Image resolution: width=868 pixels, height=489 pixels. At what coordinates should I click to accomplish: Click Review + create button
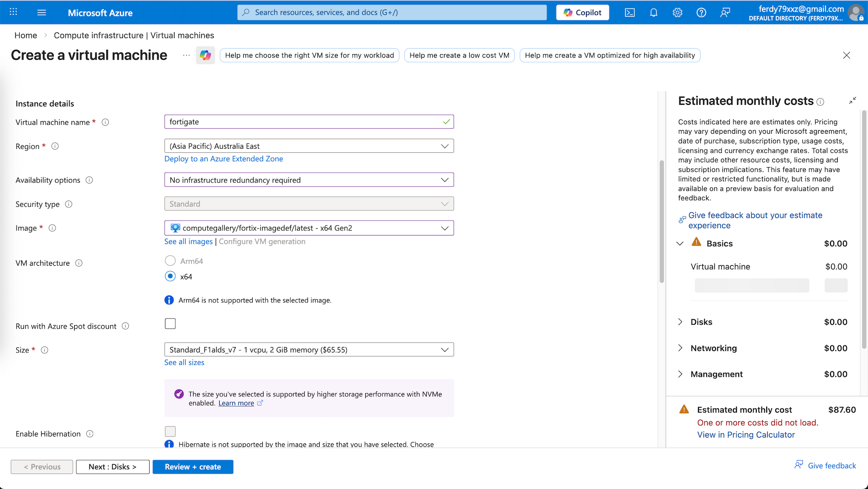[x=193, y=467]
